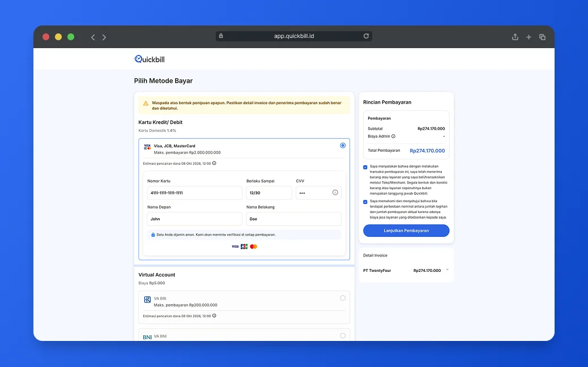Click the Nama Belakang field
Screen dimensions: 588x367
293,219
